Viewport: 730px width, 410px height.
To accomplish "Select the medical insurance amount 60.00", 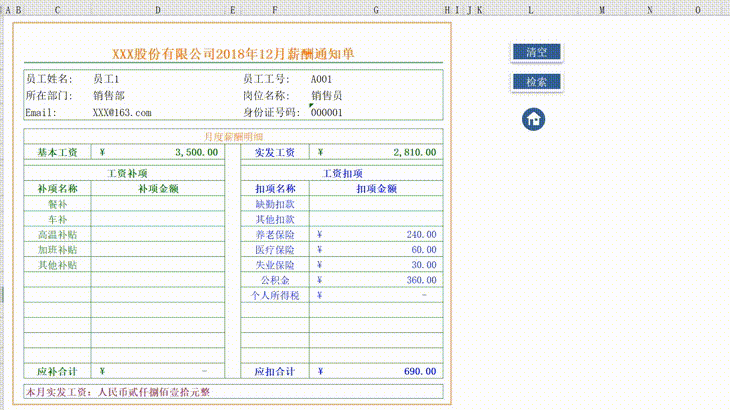I will coord(376,249).
